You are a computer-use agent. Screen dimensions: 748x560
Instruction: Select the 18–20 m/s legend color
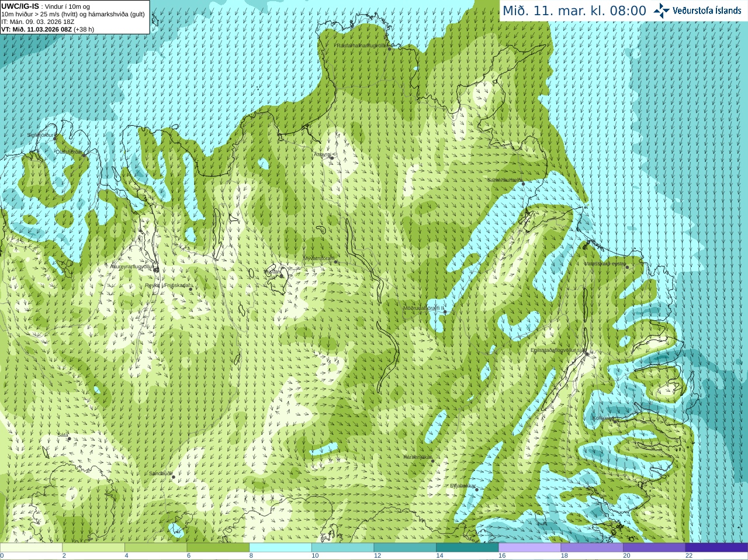[x=592, y=548]
